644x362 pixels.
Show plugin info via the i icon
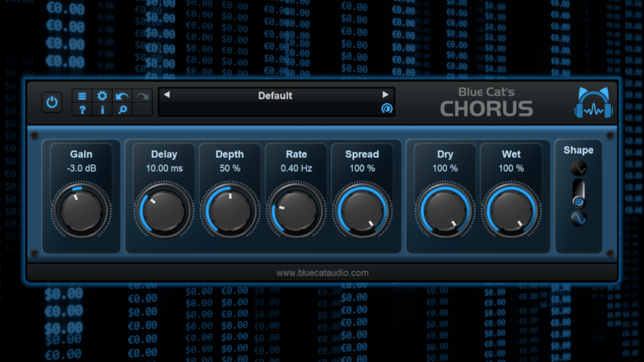(x=102, y=109)
